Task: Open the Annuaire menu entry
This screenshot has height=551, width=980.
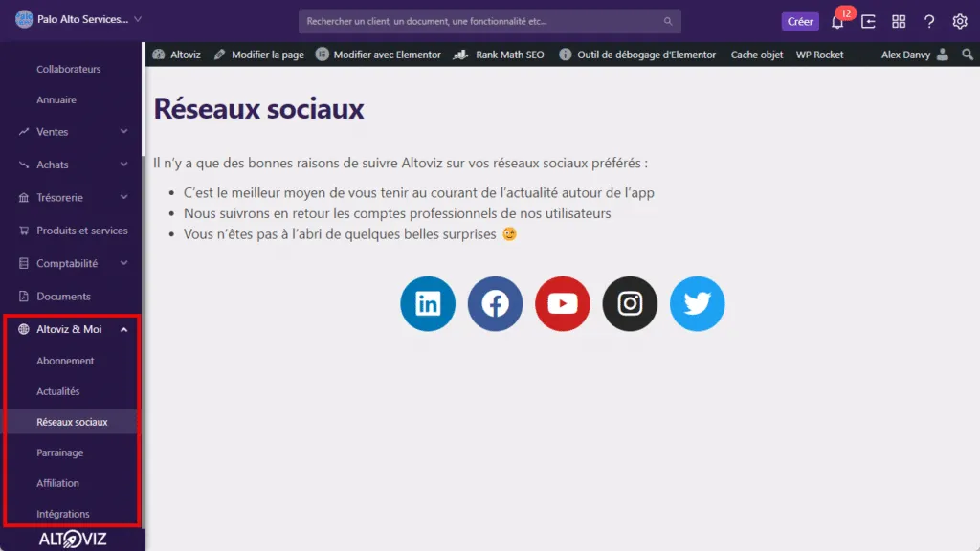Action: (x=56, y=99)
